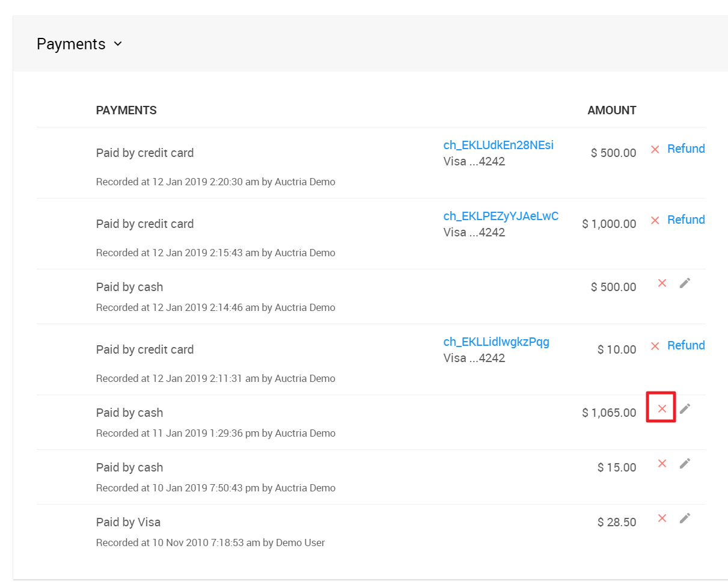Delete the $500.00 credit card payment
Image resolution: width=728 pixels, height=584 pixels.
(x=655, y=149)
